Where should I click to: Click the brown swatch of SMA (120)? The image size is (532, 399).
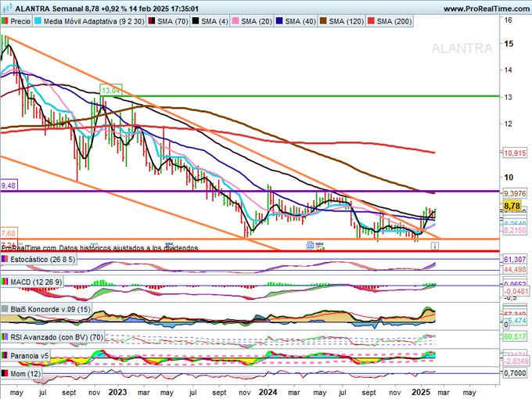tap(323, 21)
